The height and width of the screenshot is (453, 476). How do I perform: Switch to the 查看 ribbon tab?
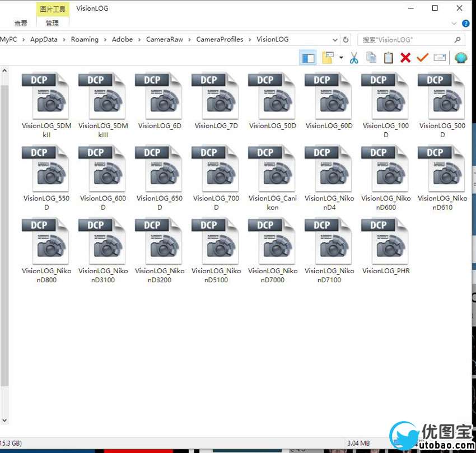[x=21, y=24]
